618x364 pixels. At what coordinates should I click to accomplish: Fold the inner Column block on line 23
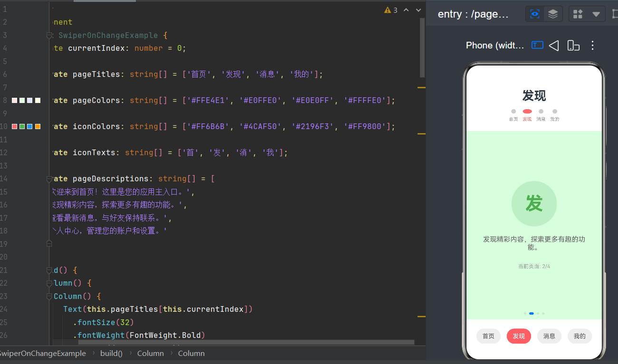pyautogui.click(x=49, y=296)
